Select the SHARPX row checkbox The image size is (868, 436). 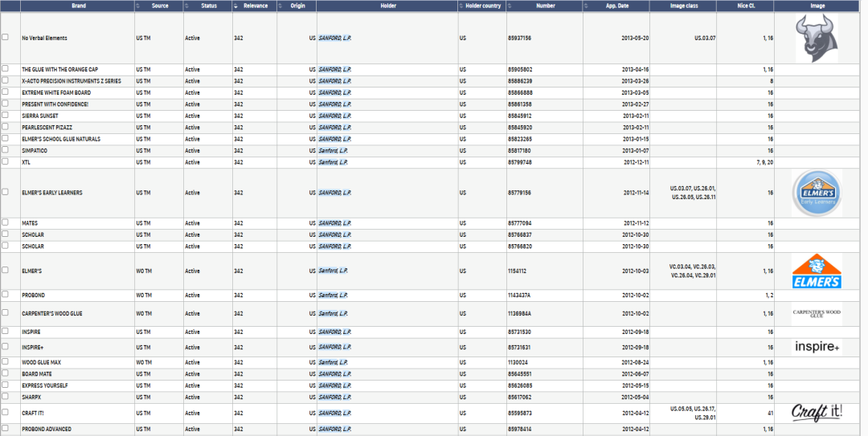(x=5, y=396)
